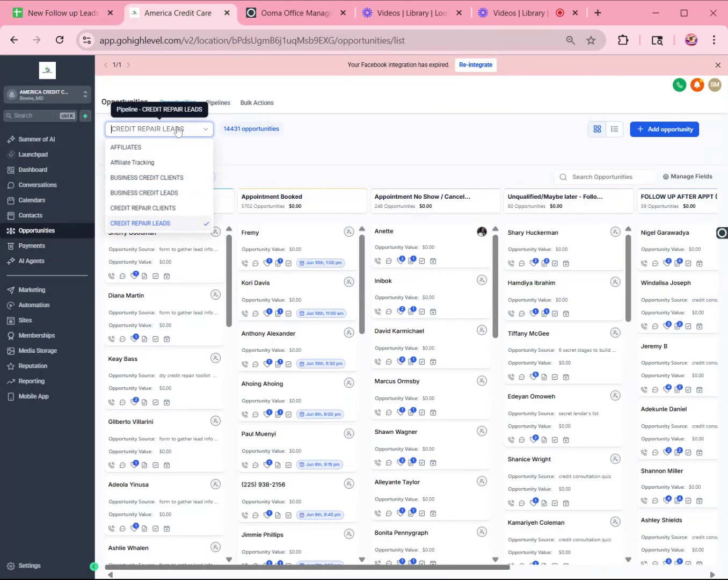Image resolution: width=728 pixels, height=580 pixels.
Task: Click the Search Opportunities field
Action: point(605,177)
